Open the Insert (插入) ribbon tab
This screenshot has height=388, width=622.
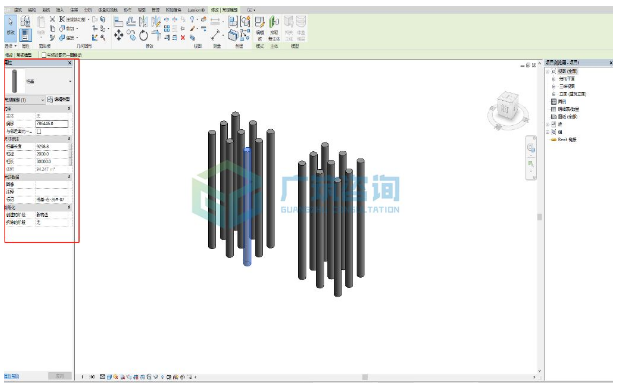tap(60, 10)
